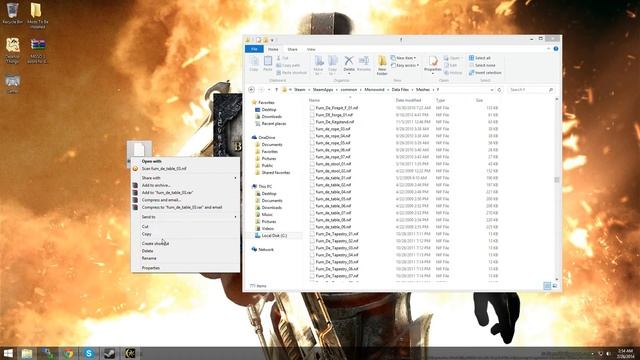Select Rename in the context menu
Viewport: 640px width, 360px height.
tap(149, 258)
